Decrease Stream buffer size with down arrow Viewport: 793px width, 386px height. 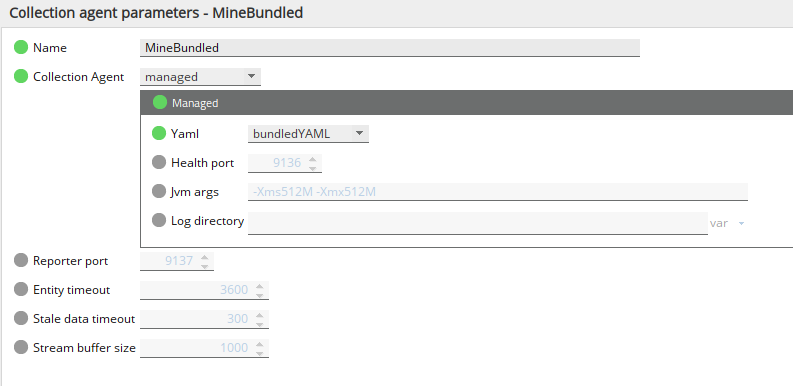(259, 353)
